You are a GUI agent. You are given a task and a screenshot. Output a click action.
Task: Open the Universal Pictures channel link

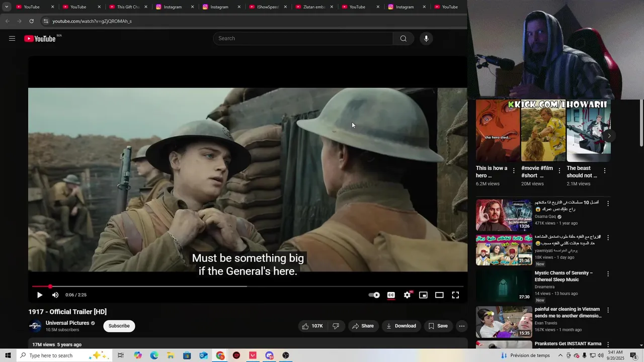click(67, 323)
